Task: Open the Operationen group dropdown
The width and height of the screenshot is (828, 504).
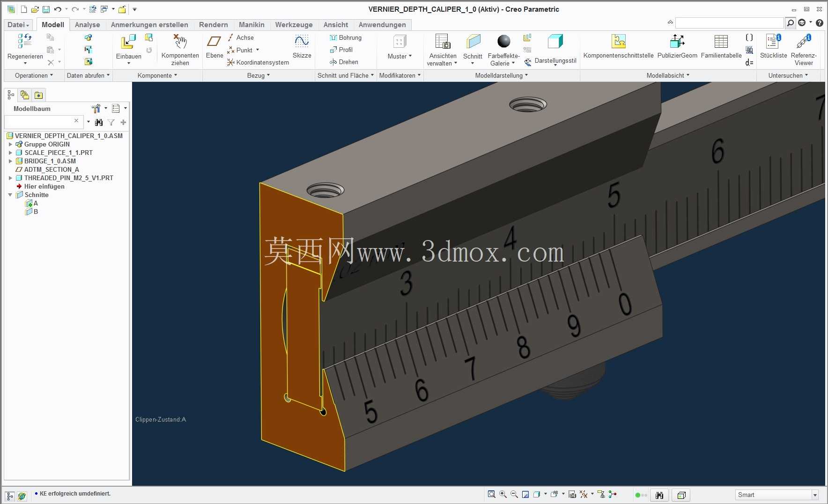Action: [34, 75]
